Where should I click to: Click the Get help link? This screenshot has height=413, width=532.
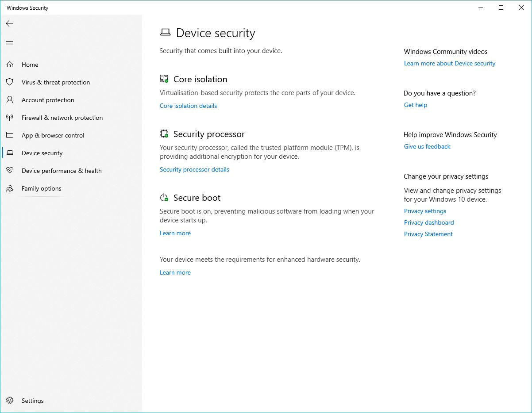coord(416,105)
